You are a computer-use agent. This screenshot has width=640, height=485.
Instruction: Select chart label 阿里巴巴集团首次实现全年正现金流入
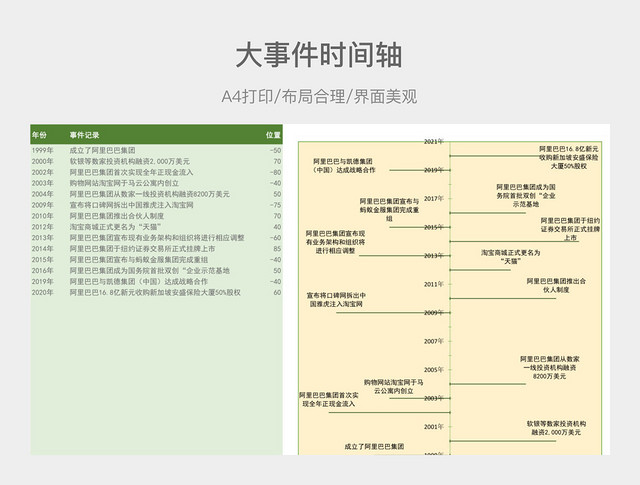[329, 400]
